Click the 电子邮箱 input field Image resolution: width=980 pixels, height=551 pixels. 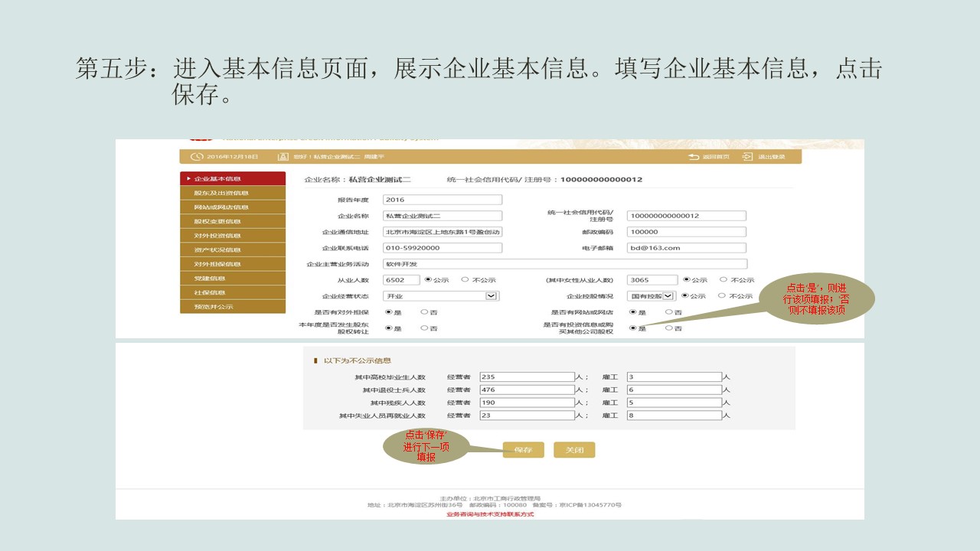pos(685,247)
